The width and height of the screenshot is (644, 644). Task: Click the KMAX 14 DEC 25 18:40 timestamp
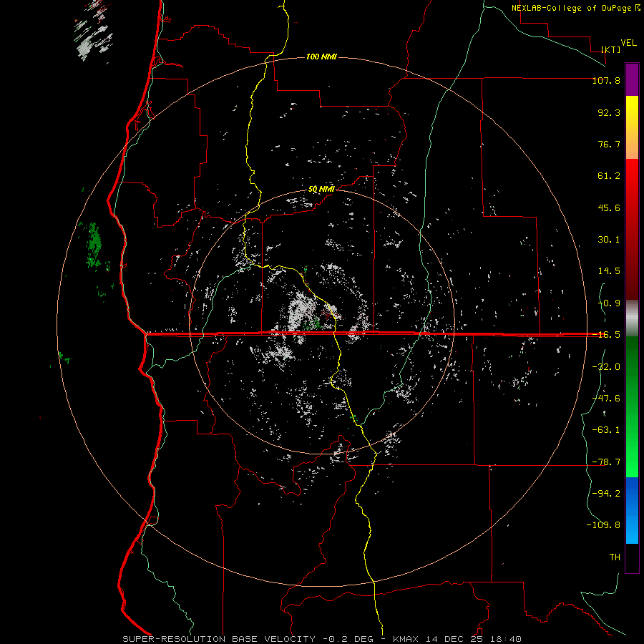pyautogui.click(x=457, y=639)
